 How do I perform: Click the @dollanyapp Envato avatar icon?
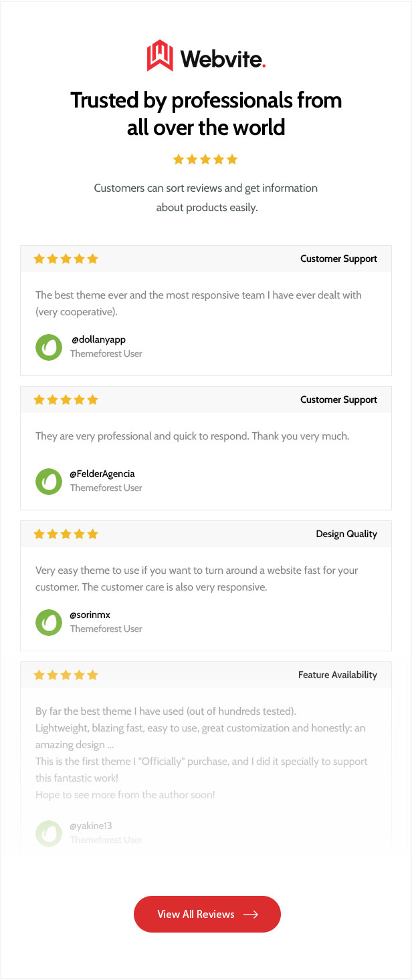(49, 347)
